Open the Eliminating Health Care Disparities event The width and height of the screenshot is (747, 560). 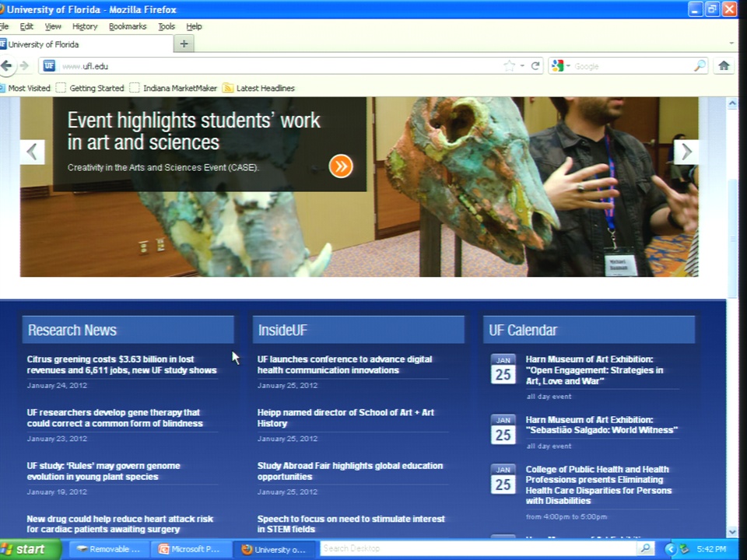point(598,485)
